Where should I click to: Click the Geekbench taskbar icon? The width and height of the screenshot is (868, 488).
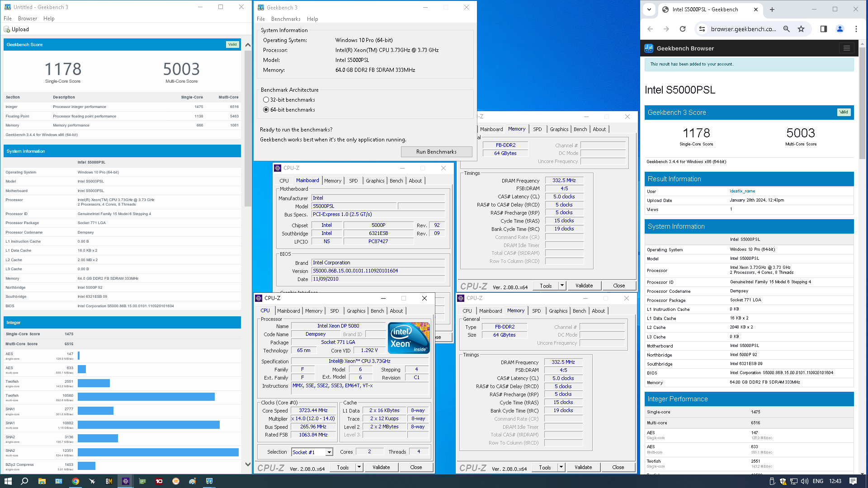209,481
